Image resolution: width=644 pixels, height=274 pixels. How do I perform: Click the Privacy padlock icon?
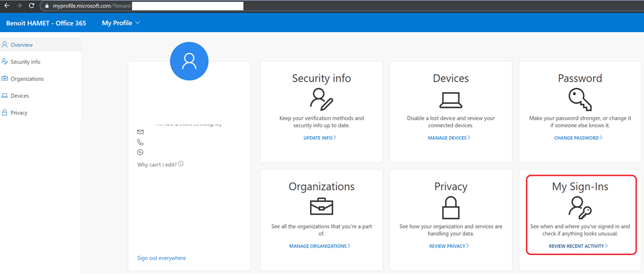pyautogui.click(x=450, y=207)
